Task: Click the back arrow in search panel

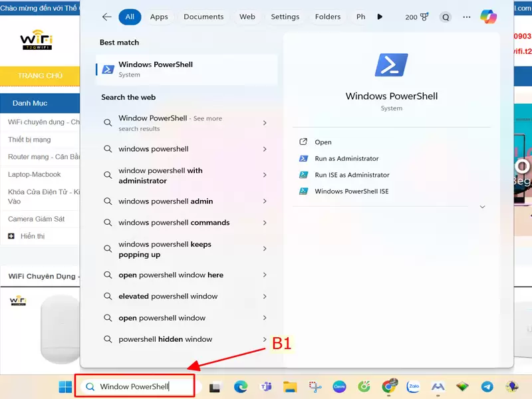Action: coord(106,17)
